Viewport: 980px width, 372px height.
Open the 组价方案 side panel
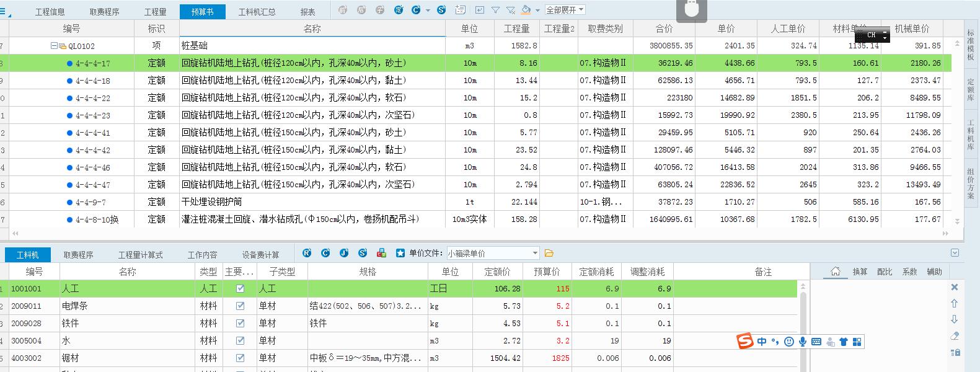[x=971, y=184]
